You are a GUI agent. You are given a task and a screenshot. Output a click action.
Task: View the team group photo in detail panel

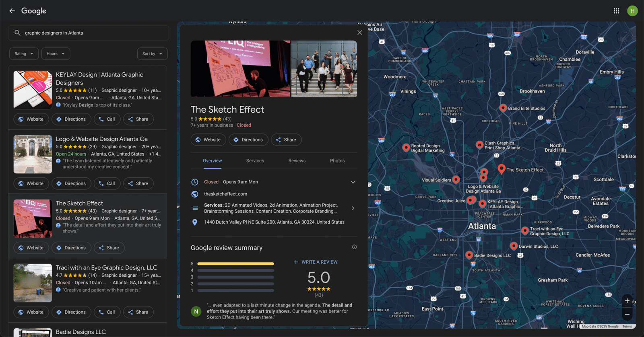tap(324, 68)
